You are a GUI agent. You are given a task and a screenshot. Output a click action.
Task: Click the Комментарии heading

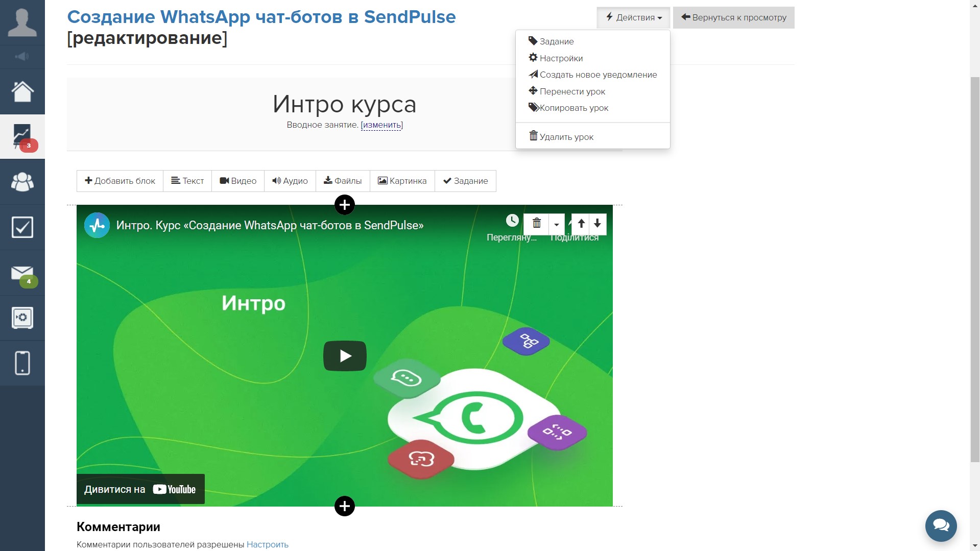pos(118,526)
